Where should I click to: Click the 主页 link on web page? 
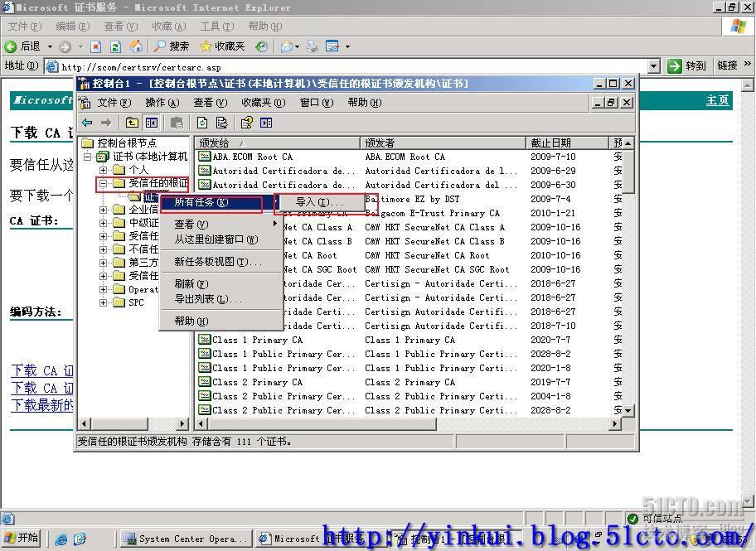tap(717, 100)
